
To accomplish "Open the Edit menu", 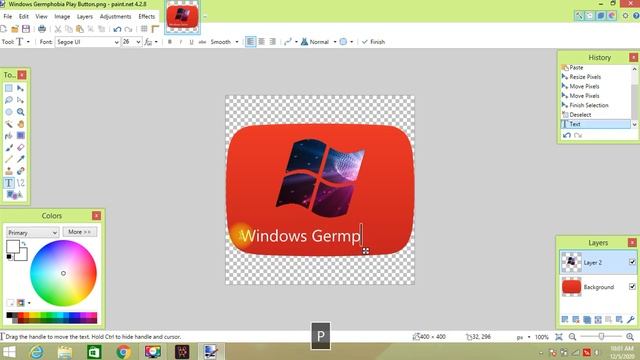I will tap(24, 16).
